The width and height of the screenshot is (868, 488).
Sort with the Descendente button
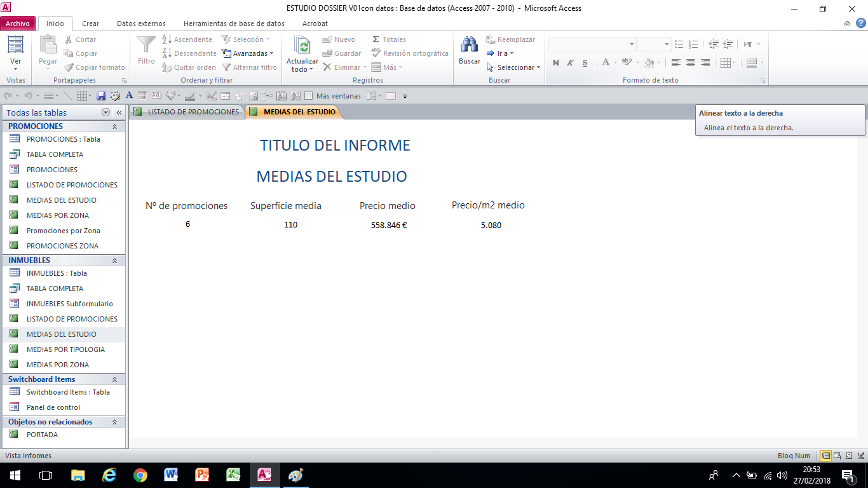pyautogui.click(x=189, y=53)
